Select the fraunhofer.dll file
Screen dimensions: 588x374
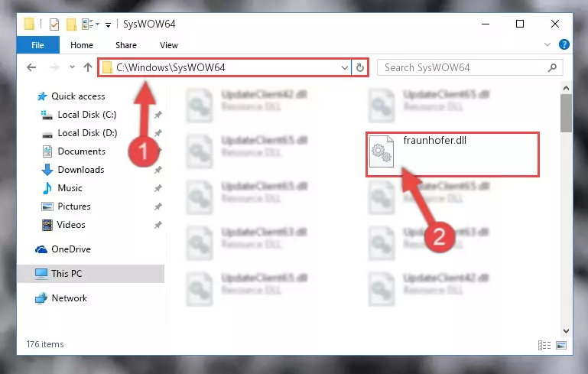tap(452, 154)
